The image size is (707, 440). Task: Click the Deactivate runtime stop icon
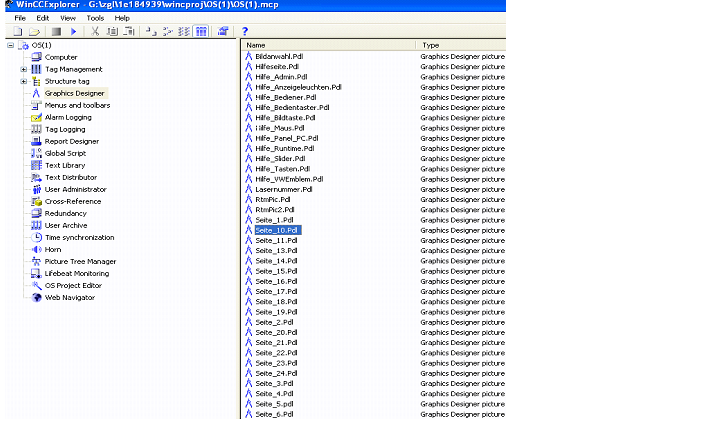(x=57, y=32)
